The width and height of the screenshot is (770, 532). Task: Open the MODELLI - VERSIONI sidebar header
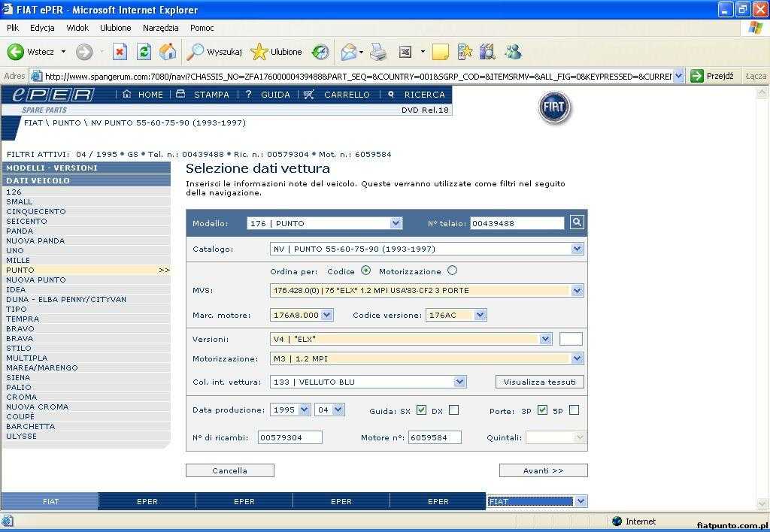click(86, 168)
